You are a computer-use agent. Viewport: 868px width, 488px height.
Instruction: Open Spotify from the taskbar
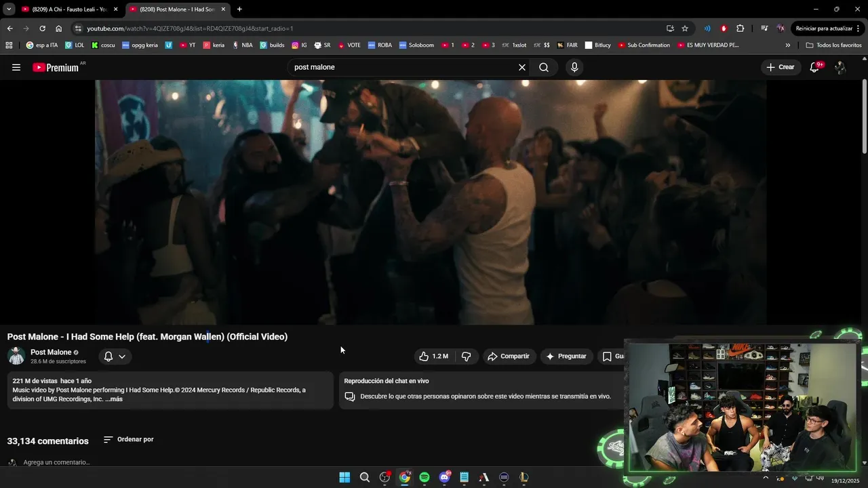(x=425, y=477)
